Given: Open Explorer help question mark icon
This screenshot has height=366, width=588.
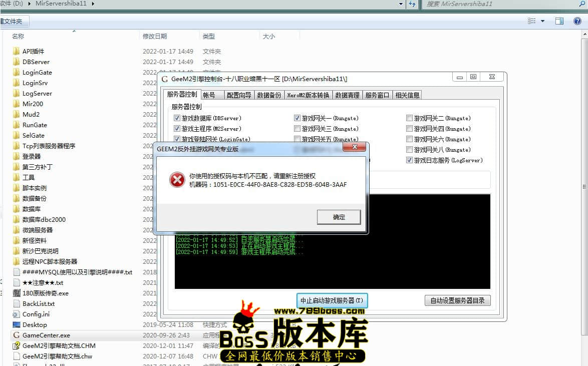Looking at the screenshot, I should pyautogui.click(x=577, y=21).
